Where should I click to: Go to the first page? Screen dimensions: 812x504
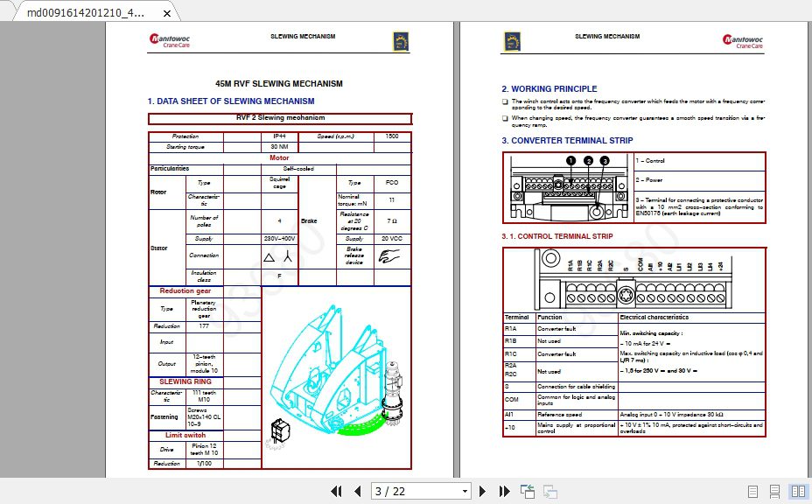pyautogui.click(x=336, y=491)
